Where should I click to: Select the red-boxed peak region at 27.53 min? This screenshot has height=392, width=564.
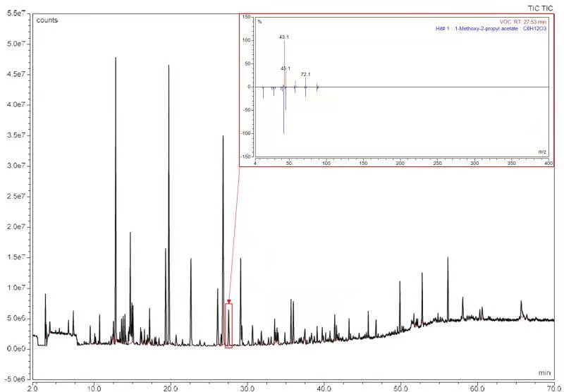point(228,326)
